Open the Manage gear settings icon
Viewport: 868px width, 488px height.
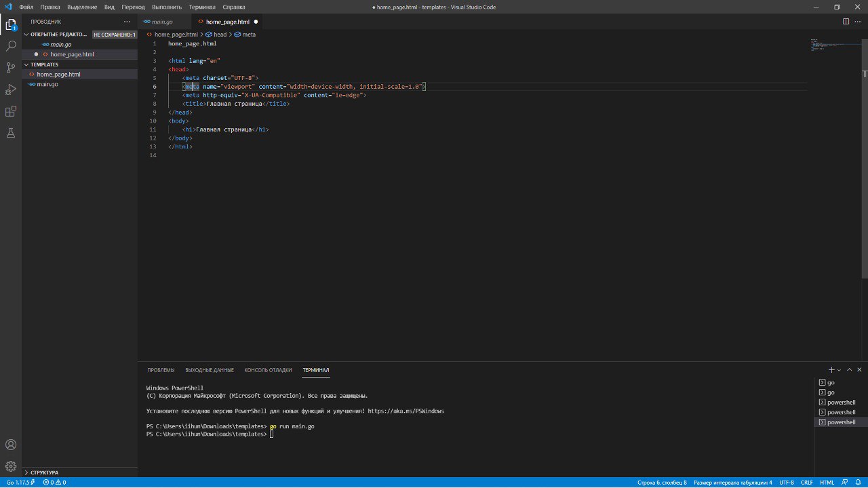point(11,466)
